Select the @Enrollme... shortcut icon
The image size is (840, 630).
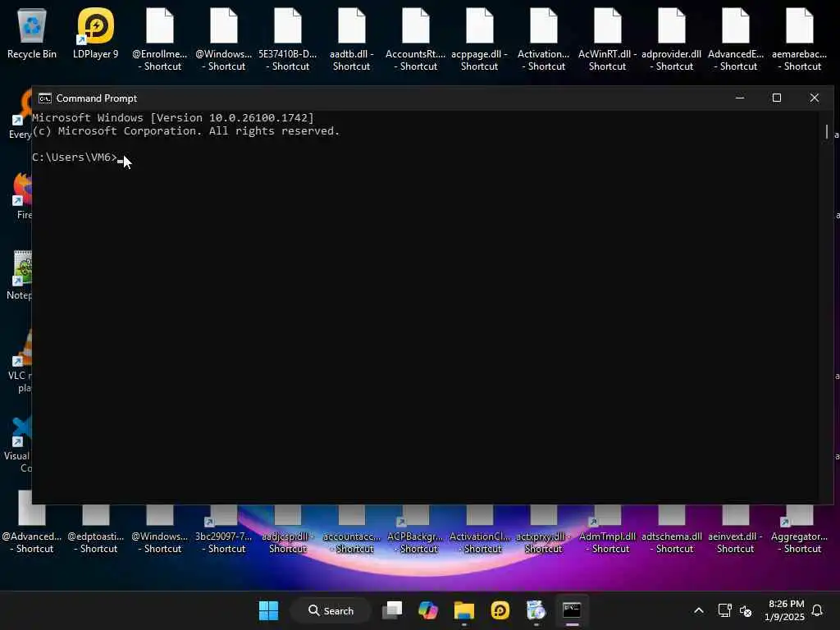[x=160, y=39]
